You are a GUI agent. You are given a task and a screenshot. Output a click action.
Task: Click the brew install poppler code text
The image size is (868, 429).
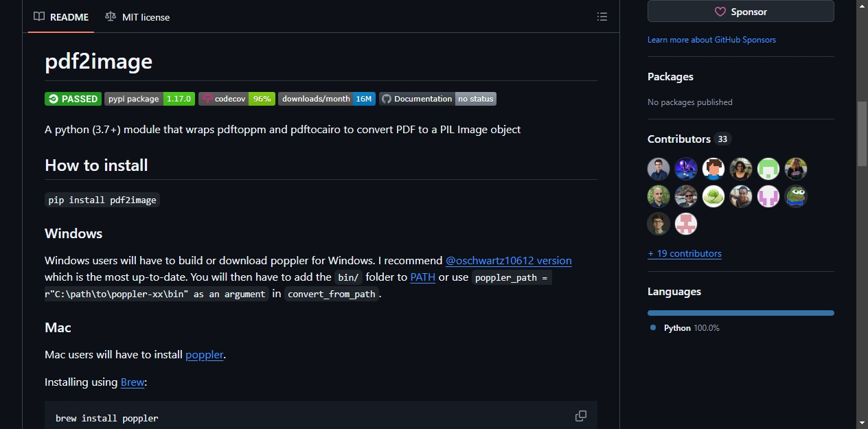(107, 418)
